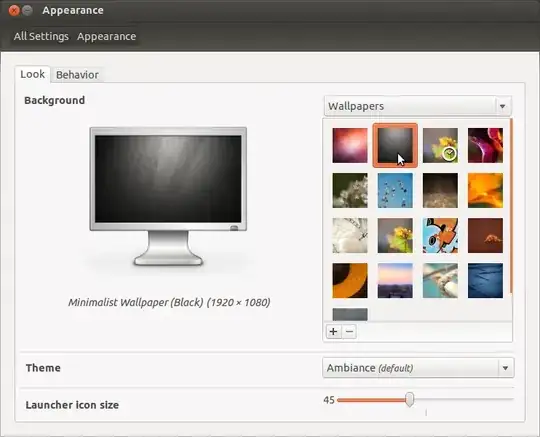Open the Wallpapers source dropdown

click(418, 106)
